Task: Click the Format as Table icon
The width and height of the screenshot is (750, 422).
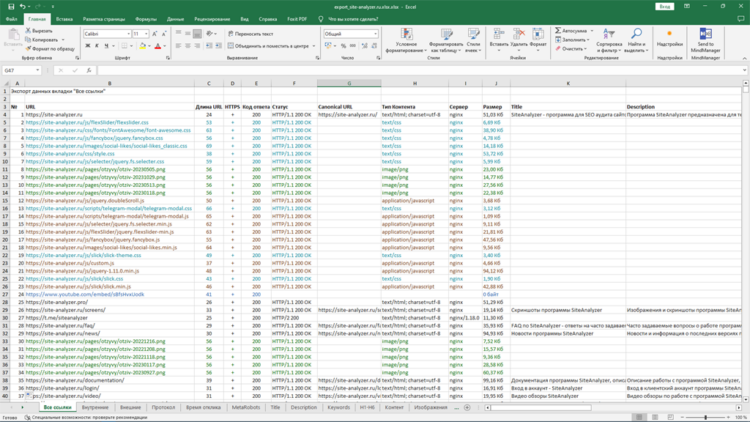Action: 446,34
